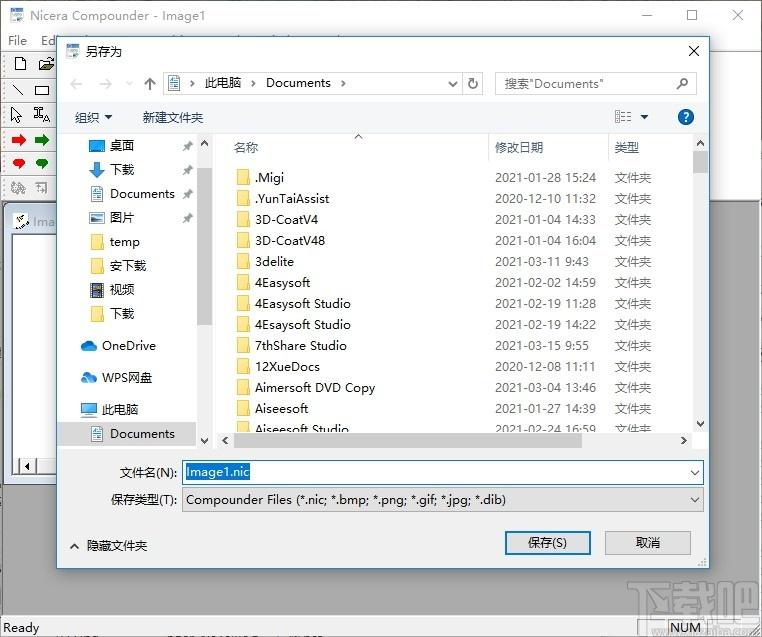Open the dialog help question mark
The height and width of the screenshot is (637, 762).
[685, 117]
